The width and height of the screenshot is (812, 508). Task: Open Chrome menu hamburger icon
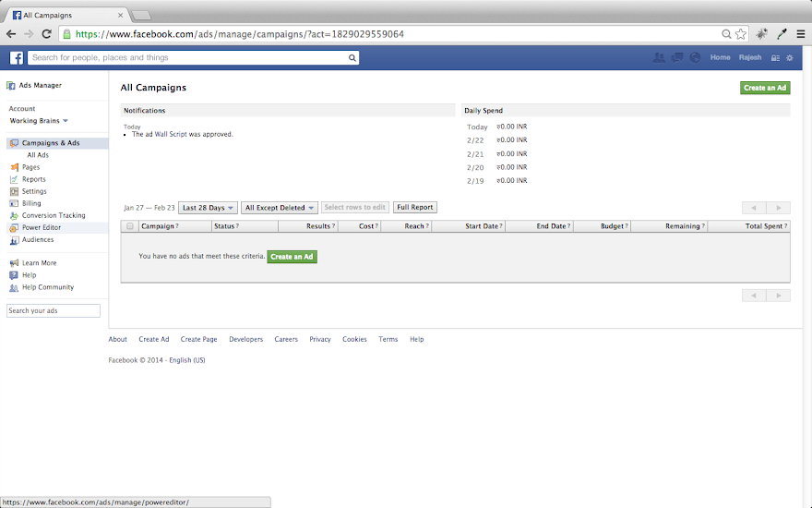(x=801, y=34)
